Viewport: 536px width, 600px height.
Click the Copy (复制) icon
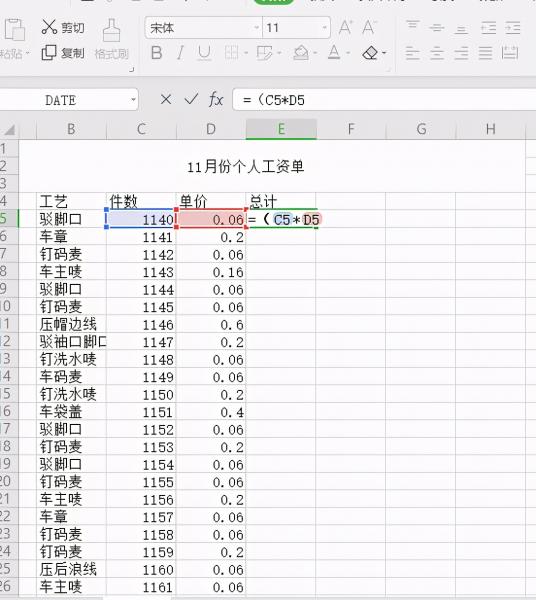point(49,52)
